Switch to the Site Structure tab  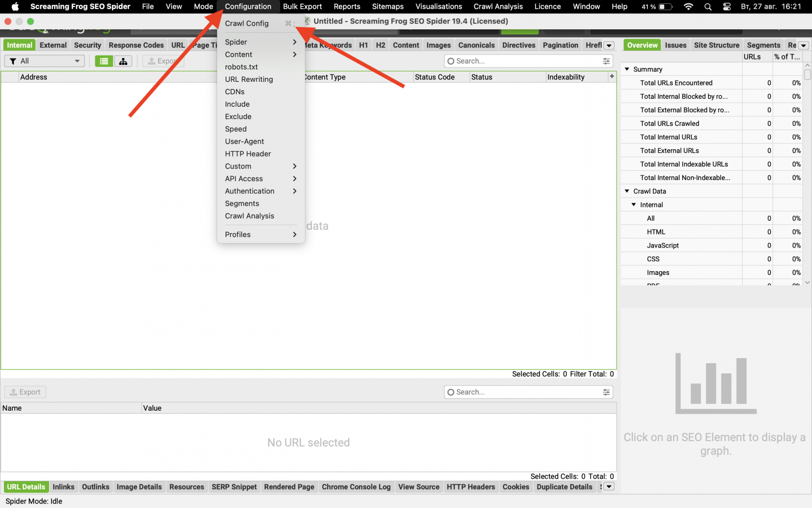pyautogui.click(x=717, y=45)
